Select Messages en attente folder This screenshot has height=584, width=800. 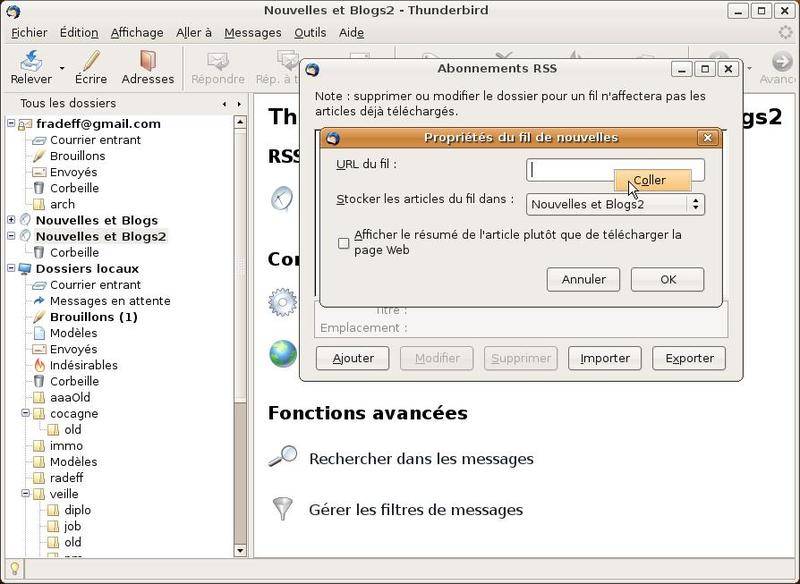tap(110, 301)
